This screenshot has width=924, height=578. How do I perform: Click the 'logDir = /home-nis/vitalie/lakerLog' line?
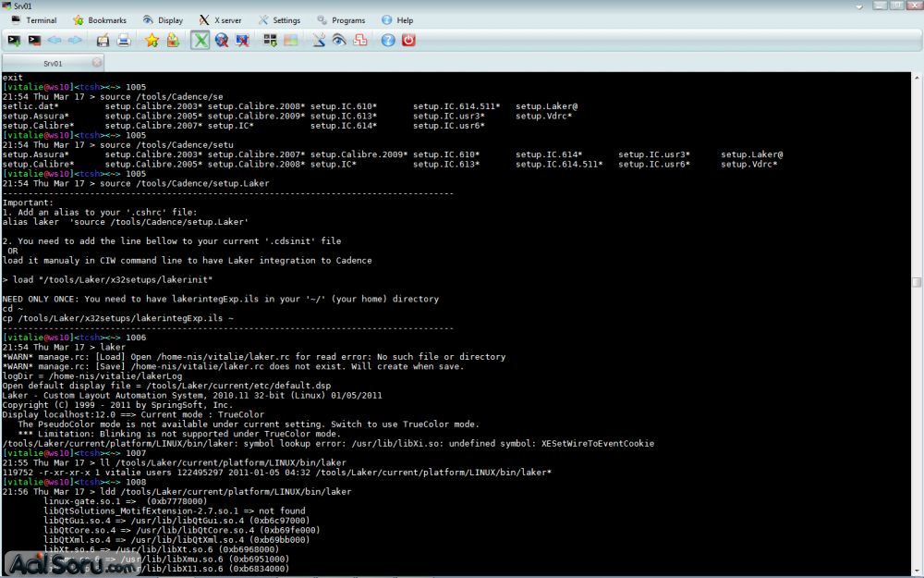[x=92, y=375]
